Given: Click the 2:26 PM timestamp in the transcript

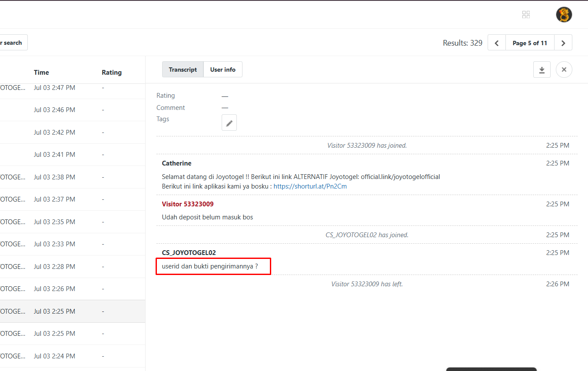Looking at the screenshot, I should coord(558,284).
